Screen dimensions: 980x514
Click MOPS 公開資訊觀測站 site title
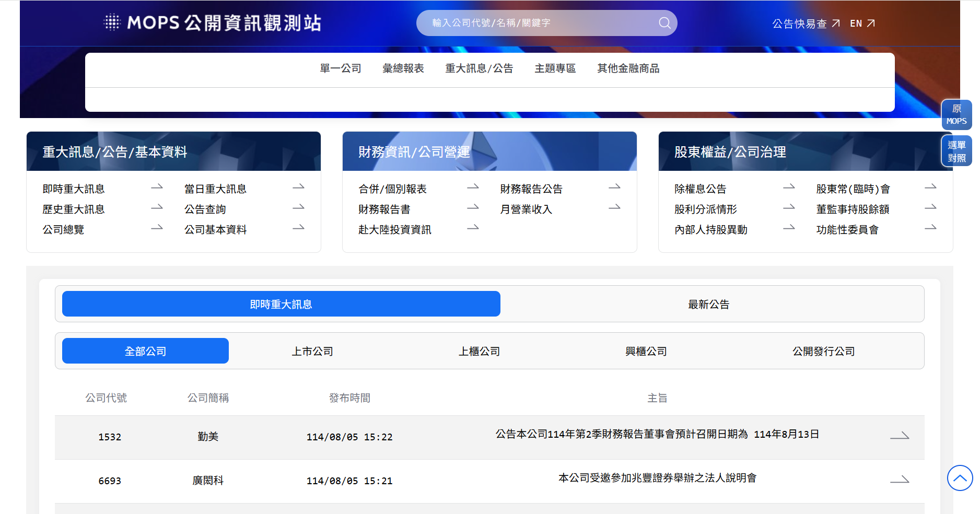(x=224, y=22)
